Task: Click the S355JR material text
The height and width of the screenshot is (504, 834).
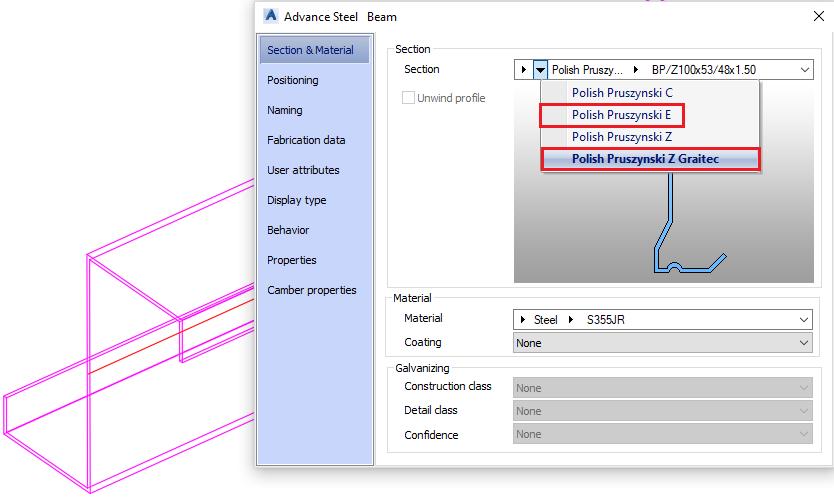Action: coord(605,320)
